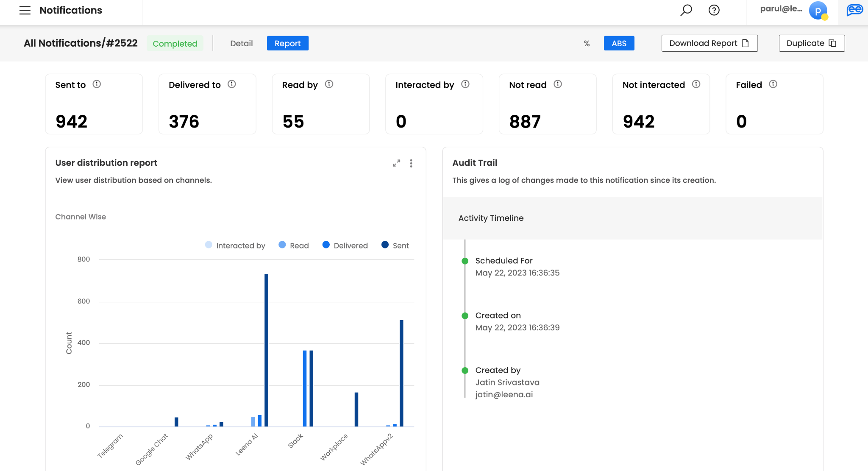Screen dimensions: 868x471
Task: Click the Not interacted info icon
Action: pyautogui.click(x=696, y=84)
